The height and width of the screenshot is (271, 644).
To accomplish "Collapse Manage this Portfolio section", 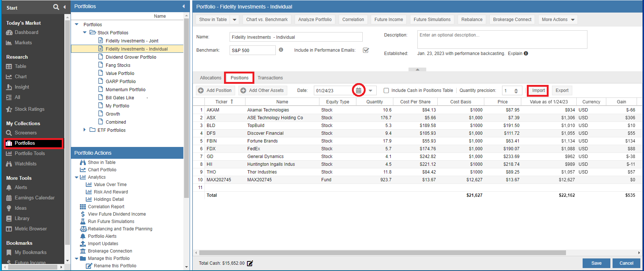I will (x=77, y=258).
